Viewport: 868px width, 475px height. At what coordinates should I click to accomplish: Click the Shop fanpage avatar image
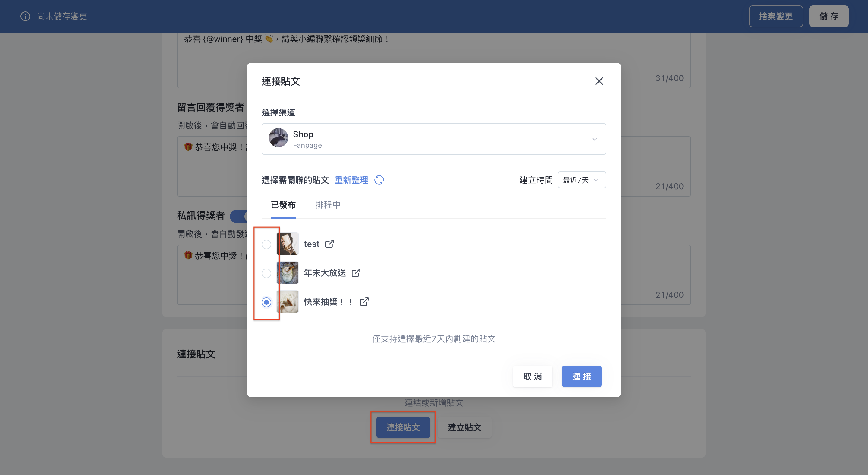tap(278, 138)
